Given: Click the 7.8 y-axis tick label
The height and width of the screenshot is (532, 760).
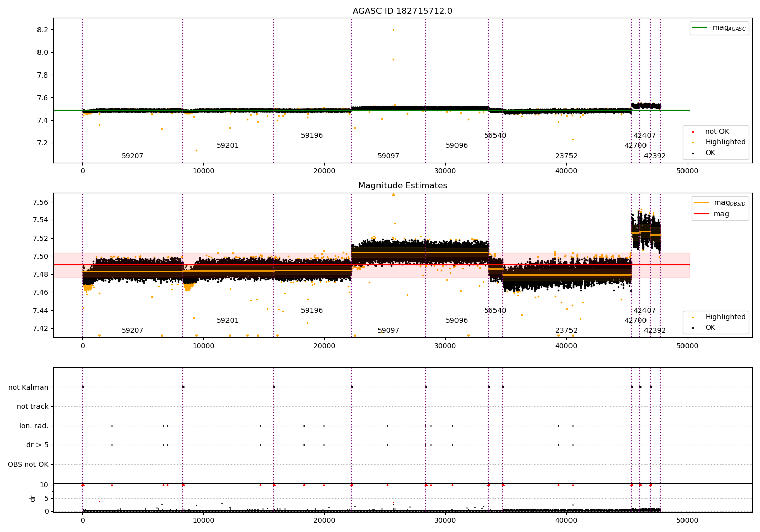Looking at the screenshot, I should [43, 75].
